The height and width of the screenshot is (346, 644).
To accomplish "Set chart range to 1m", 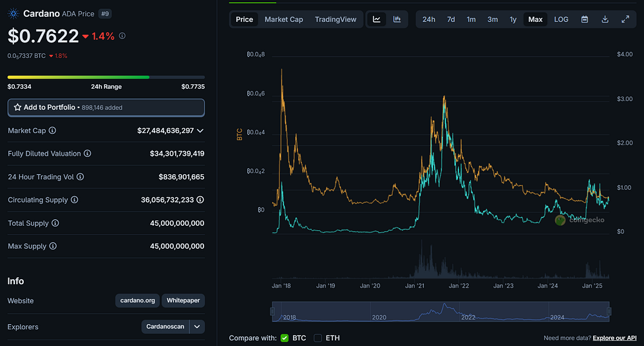I will click(471, 19).
